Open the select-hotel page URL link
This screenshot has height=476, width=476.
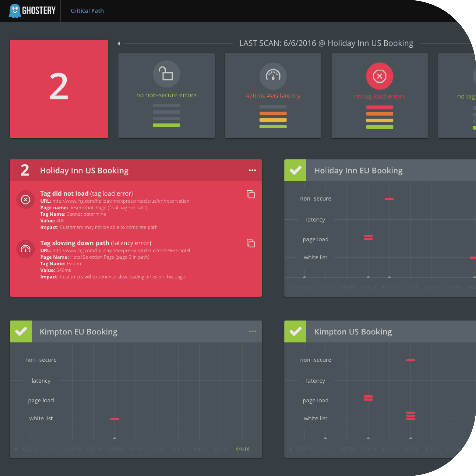[121, 250]
